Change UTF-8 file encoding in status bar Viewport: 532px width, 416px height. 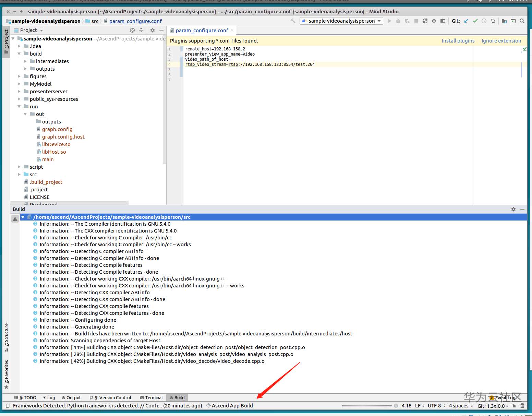pyautogui.click(x=436, y=406)
